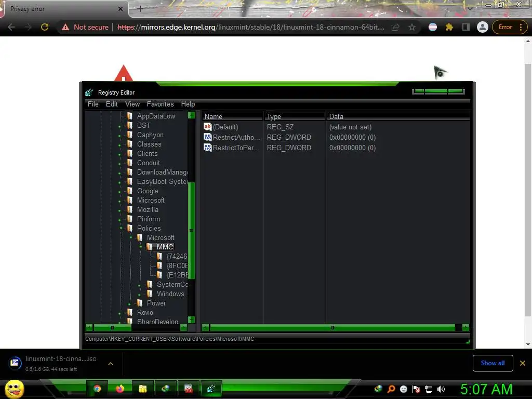Expand the Classes registry key
The width and height of the screenshot is (532, 399).
[x=119, y=145]
